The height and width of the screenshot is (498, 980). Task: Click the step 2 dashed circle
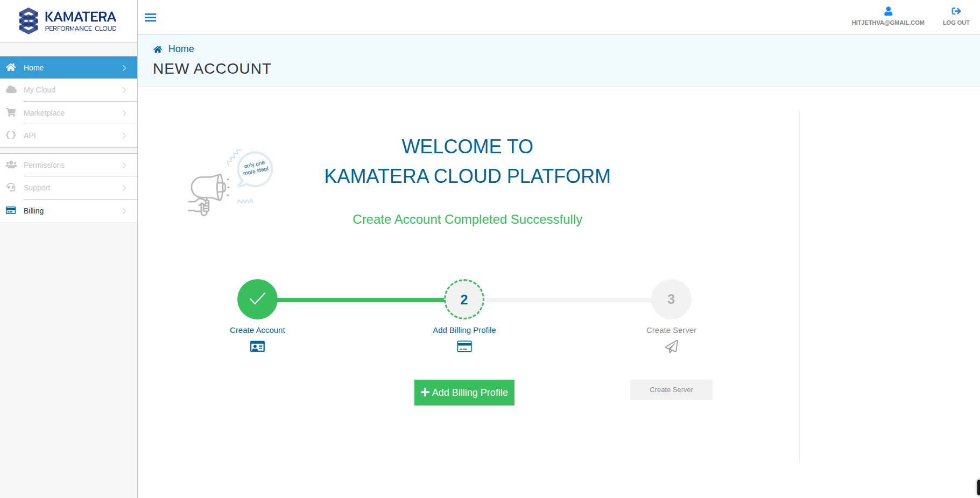pyautogui.click(x=464, y=299)
